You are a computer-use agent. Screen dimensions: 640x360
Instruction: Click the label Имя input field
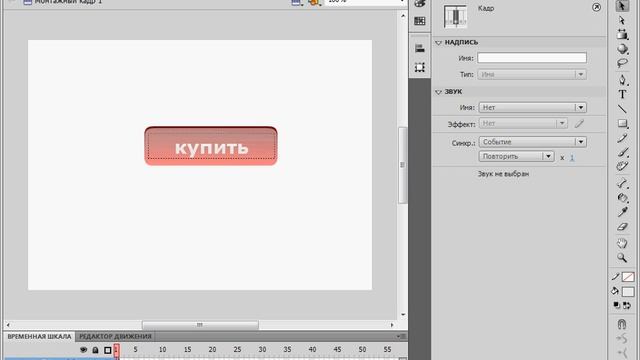(x=532, y=58)
